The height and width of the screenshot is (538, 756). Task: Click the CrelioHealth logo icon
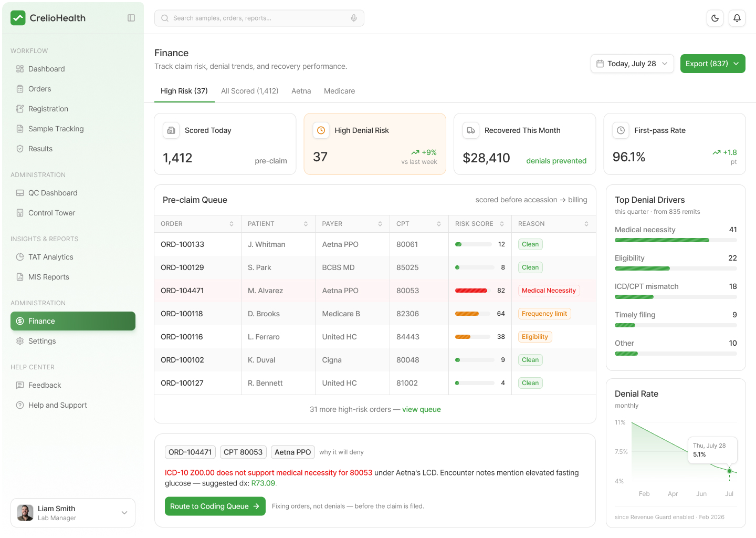click(x=18, y=18)
